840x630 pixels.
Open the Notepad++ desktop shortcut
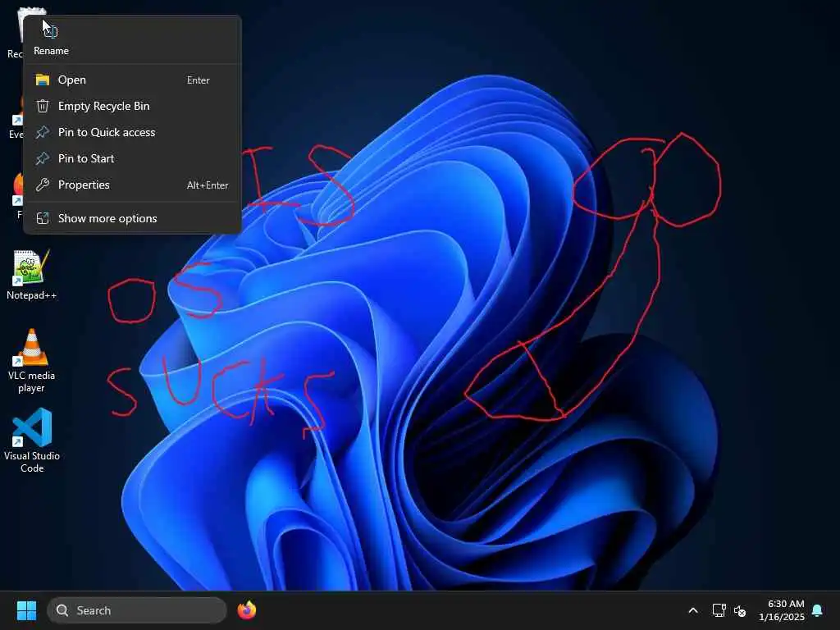pyautogui.click(x=31, y=275)
